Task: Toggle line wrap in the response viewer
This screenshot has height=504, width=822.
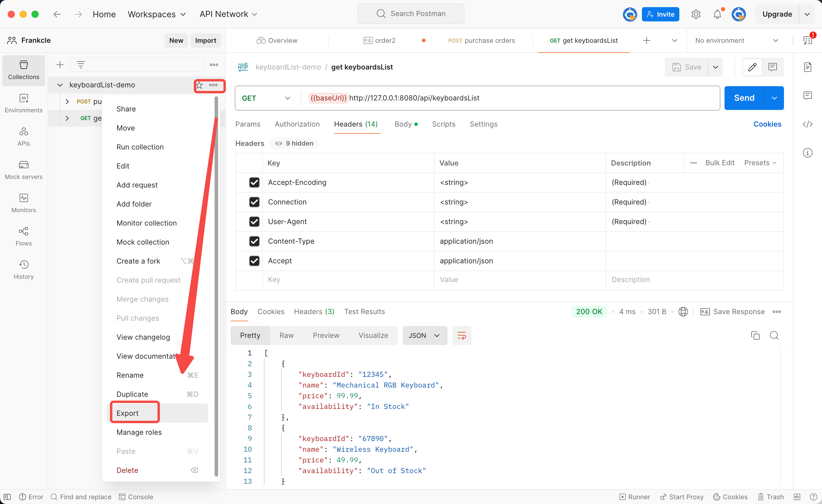Action: 462,335
